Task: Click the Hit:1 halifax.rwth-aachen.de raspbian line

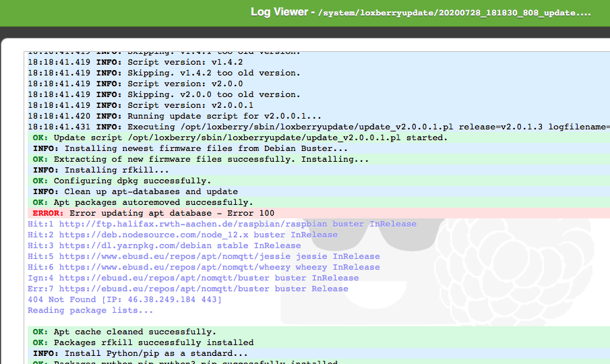Action: click(222, 224)
